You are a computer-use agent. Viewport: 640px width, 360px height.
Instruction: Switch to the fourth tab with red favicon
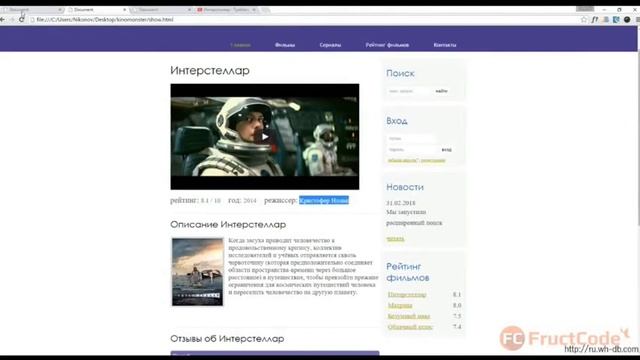tap(225, 9)
